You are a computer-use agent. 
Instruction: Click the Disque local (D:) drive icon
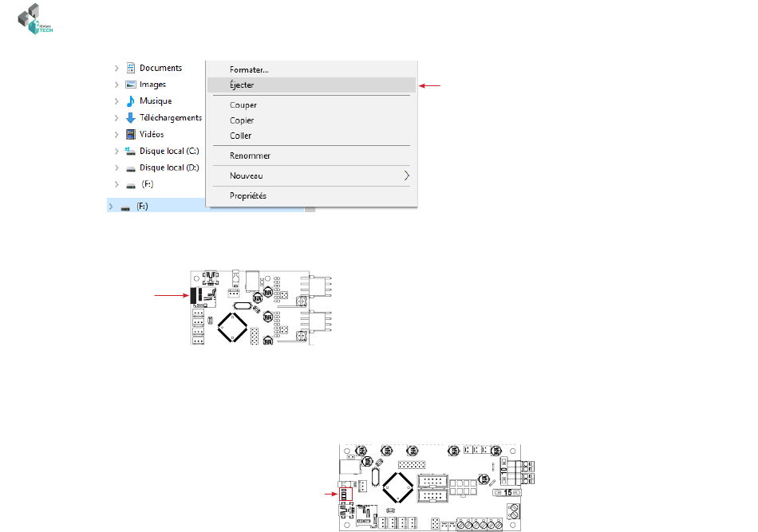coord(131,168)
